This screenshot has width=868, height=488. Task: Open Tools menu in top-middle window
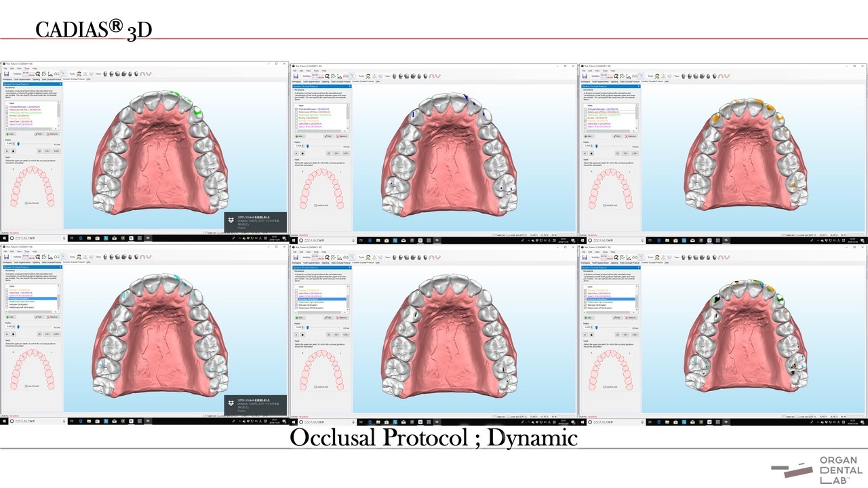pos(316,70)
